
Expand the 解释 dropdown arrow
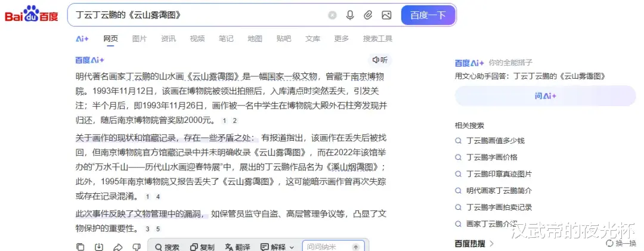292,247
